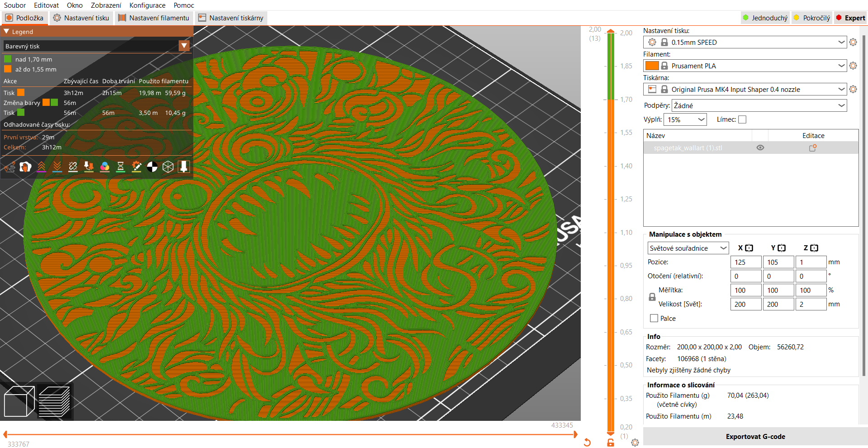Open the Original Prusa MK4 printer dropdown
868x448 pixels.
tap(745, 89)
